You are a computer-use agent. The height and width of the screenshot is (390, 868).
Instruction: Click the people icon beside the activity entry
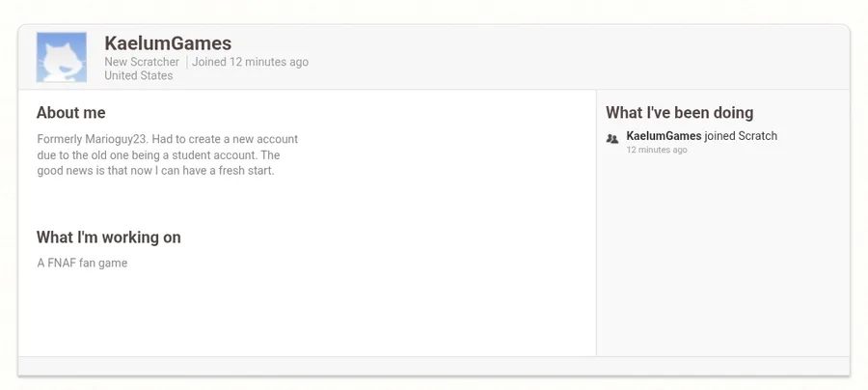coord(612,138)
